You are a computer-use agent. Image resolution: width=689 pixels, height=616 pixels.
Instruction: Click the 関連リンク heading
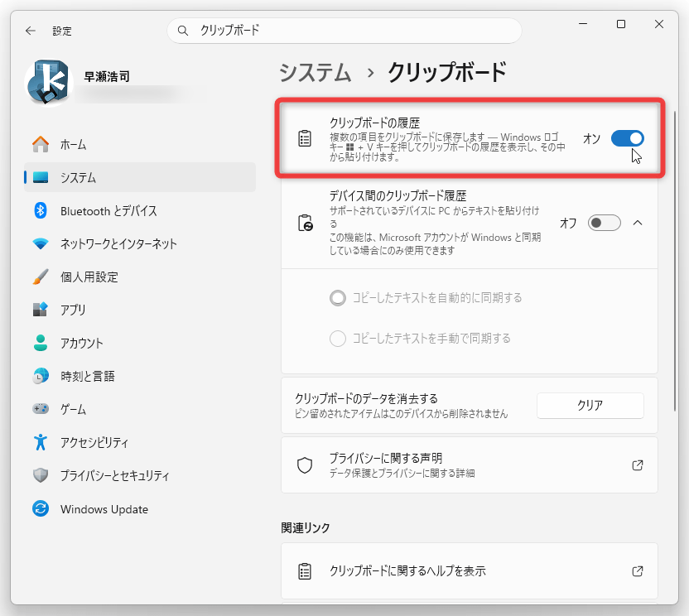[x=306, y=527]
